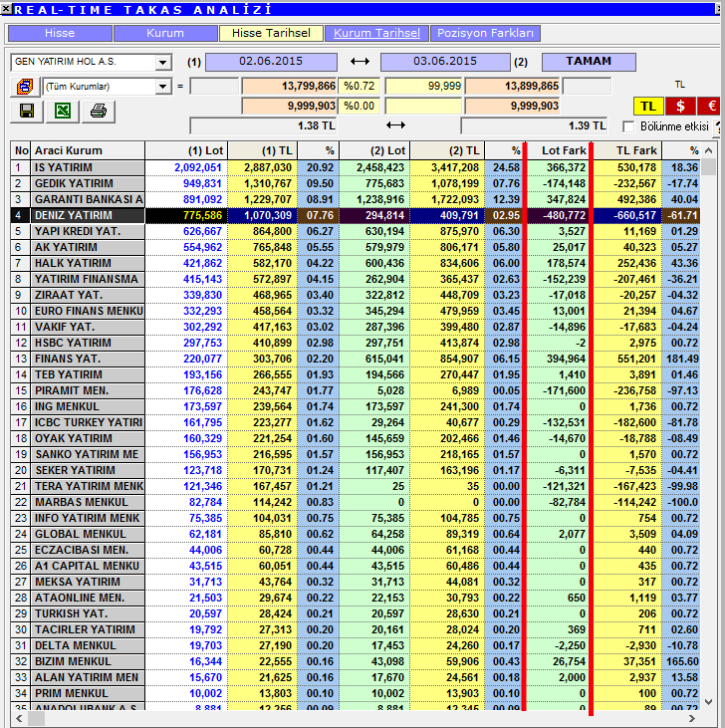
Task: Click the institution list icon beside Tüm Kurumlar
Action: (25, 87)
